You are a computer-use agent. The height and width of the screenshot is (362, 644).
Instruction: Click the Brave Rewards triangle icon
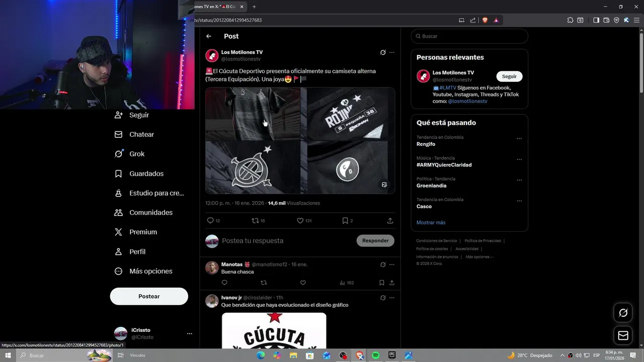pyautogui.click(x=496, y=20)
